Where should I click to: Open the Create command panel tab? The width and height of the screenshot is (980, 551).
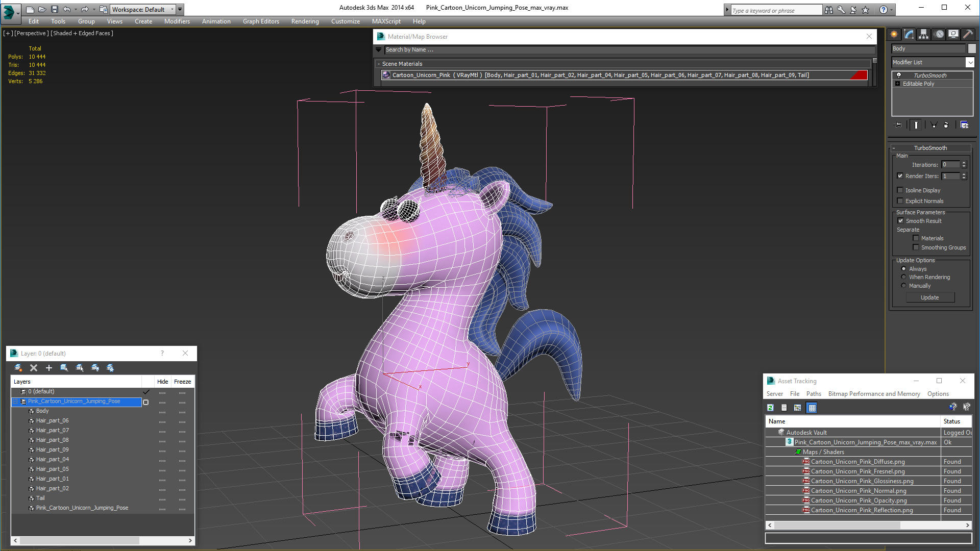894,34
